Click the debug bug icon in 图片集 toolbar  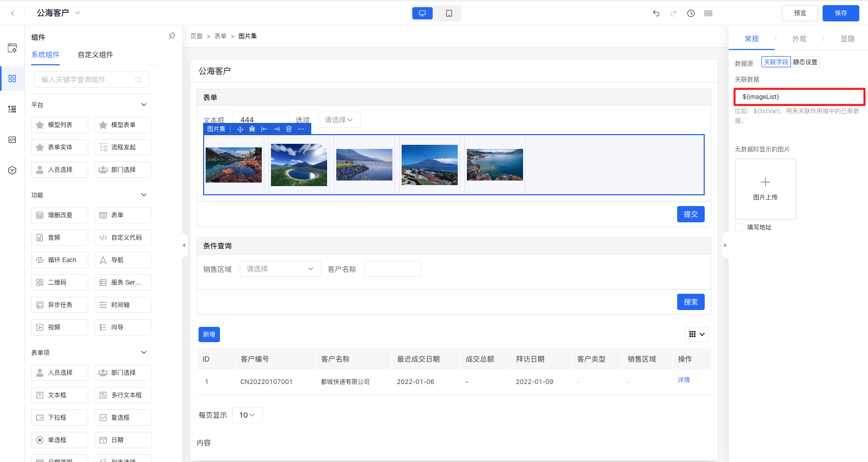pyautogui.click(x=252, y=130)
